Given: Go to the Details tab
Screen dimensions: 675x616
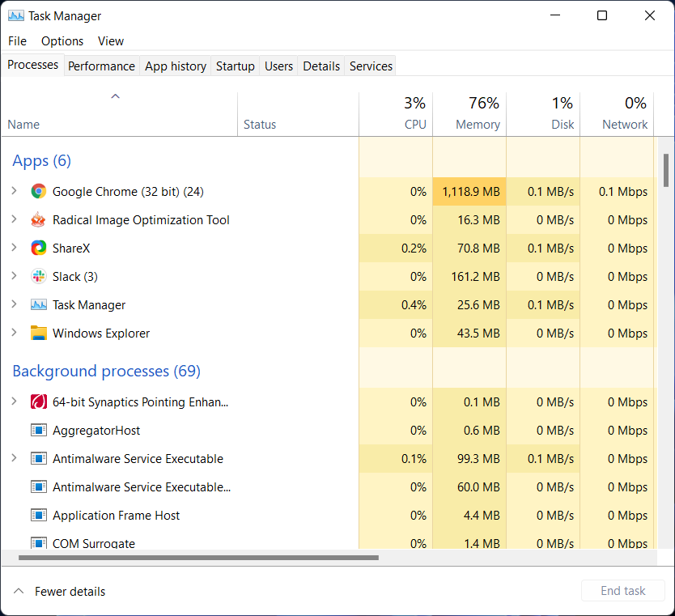Looking at the screenshot, I should (321, 66).
